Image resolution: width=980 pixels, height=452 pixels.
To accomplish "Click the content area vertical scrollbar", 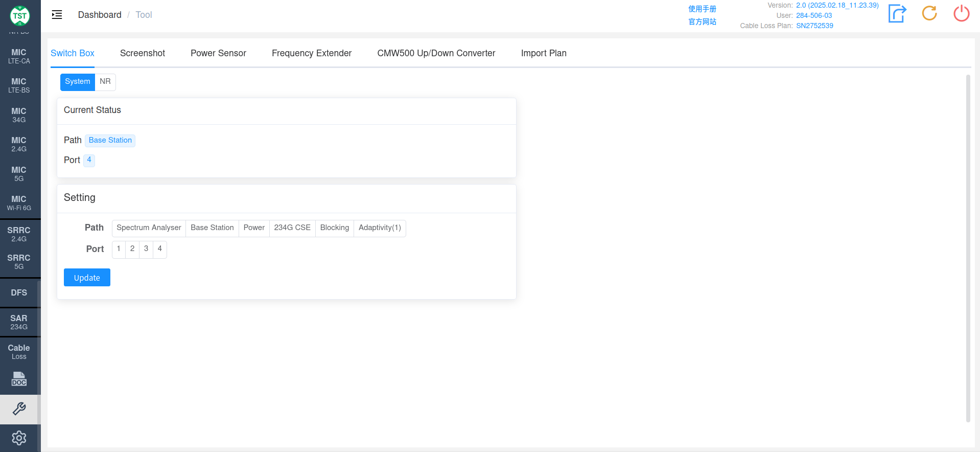I will (968, 248).
